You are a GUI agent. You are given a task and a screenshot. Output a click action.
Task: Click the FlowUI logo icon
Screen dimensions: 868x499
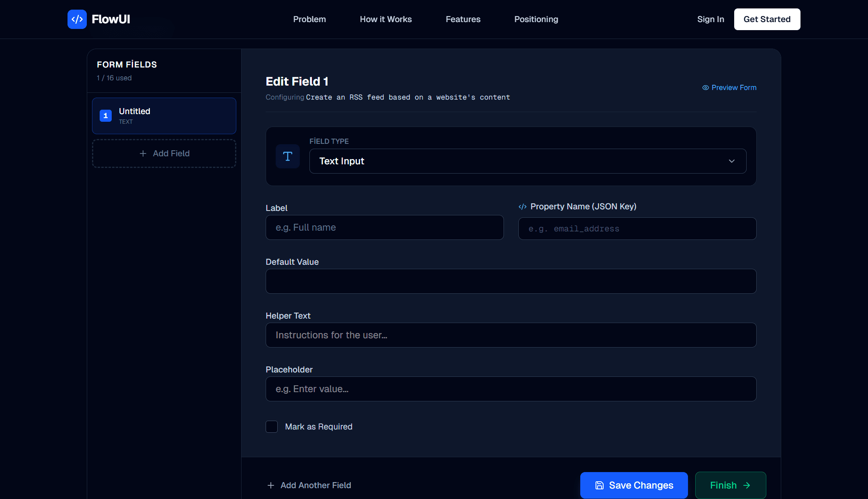tap(77, 19)
